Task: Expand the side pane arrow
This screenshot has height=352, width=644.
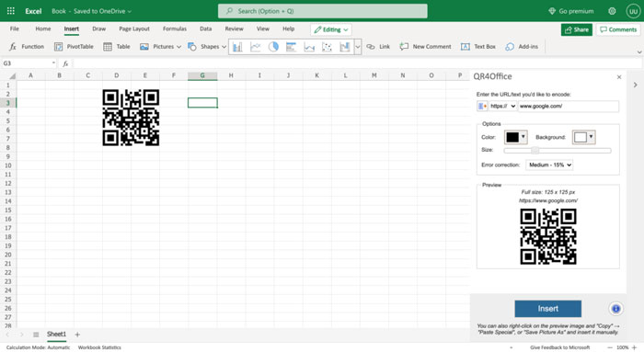Action: 635,85
